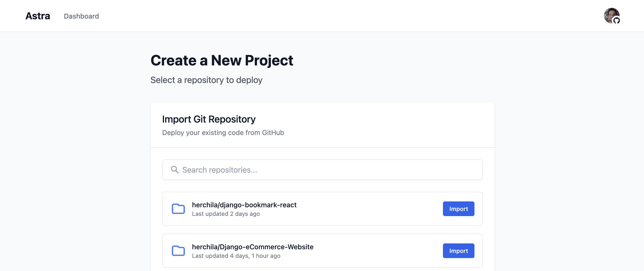Click the search magnifier icon
Image resolution: width=644 pixels, height=271 pixels.
coord(175,170)
